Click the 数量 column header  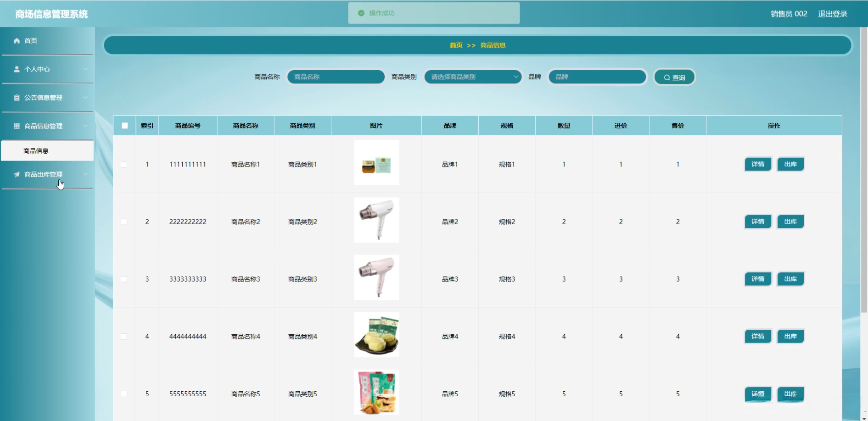pyautogui.click(x=564, y=126)
